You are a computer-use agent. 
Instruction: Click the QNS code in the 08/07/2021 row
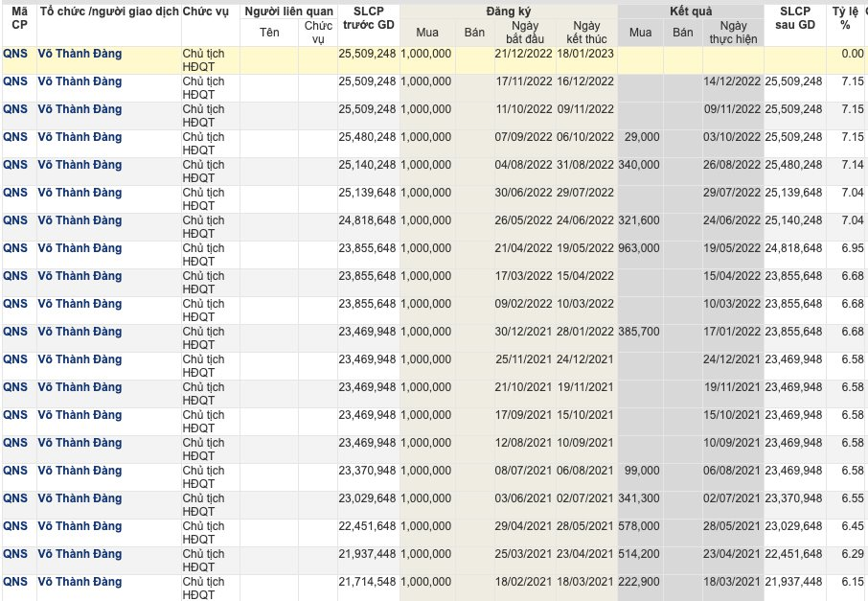(15, 471)
